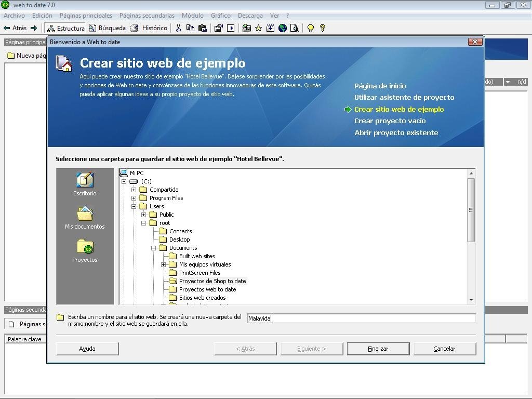Expand the Public folder

(143, 215)
